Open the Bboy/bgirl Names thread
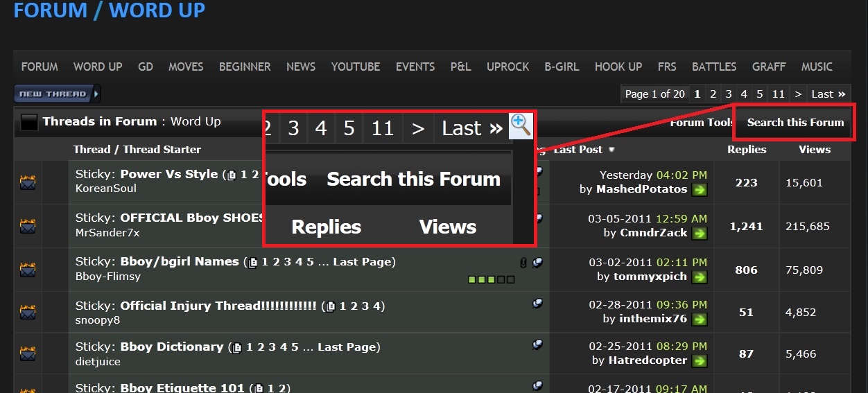The width and height of the screenshot is (868, 393). point(180,261)
